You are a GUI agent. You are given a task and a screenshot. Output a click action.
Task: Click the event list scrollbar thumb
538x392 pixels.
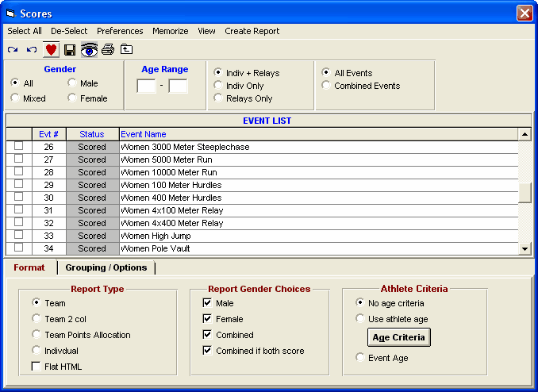[525, 193]
